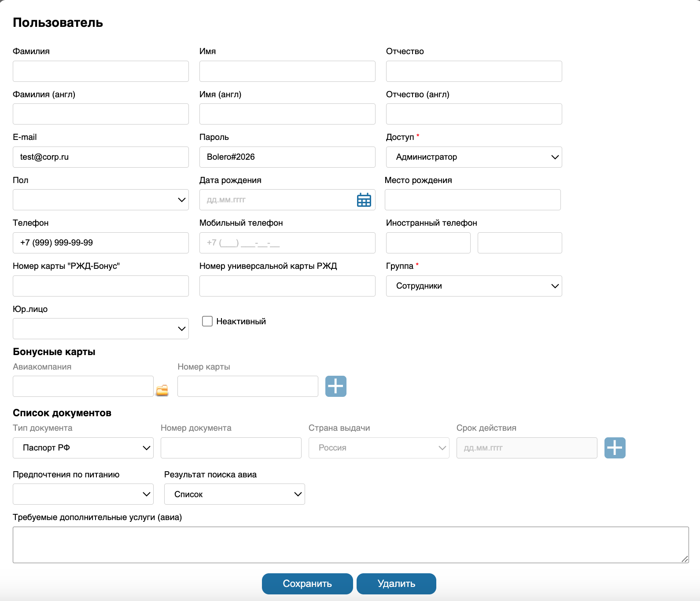
Task: Focus the Фамилия input field
Action: coord(101,71)
